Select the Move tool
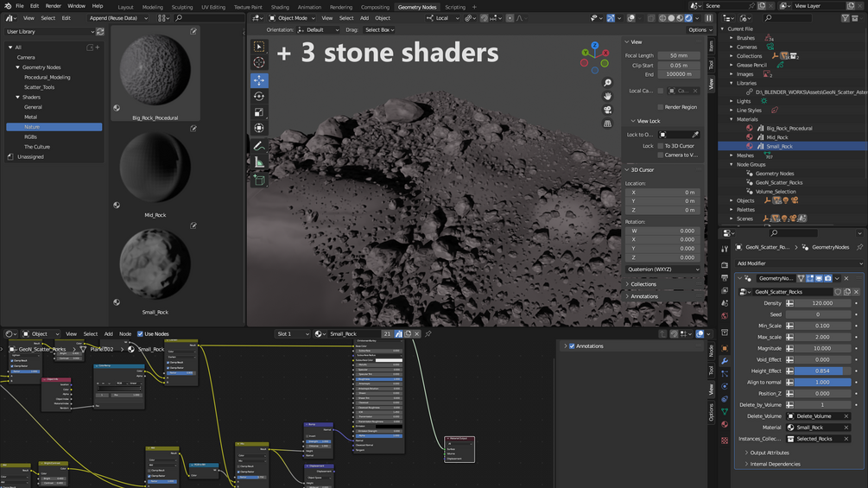868x488 pixels. click(258, 80)
